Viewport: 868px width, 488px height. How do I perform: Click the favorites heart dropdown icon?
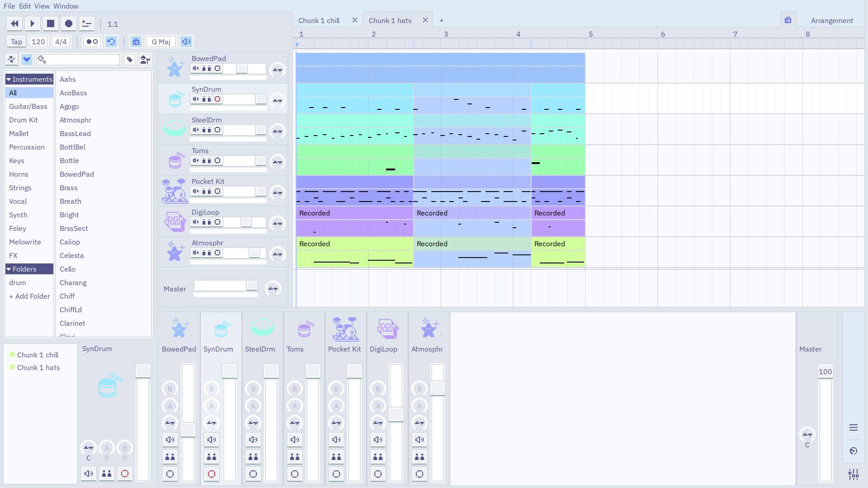(27, 59)
